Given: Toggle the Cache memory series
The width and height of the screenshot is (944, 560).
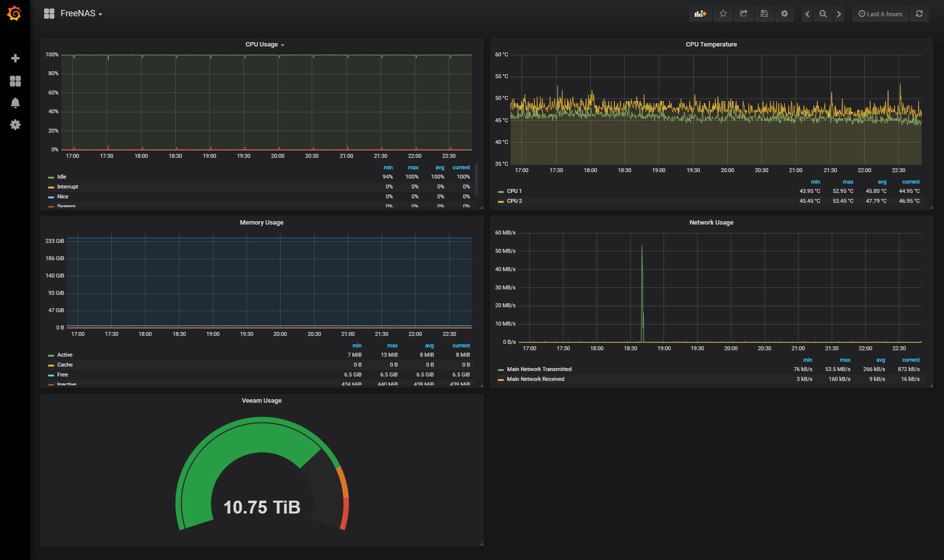Looking at the screenshot, I should pyautogui.click(x=65, y=365).
